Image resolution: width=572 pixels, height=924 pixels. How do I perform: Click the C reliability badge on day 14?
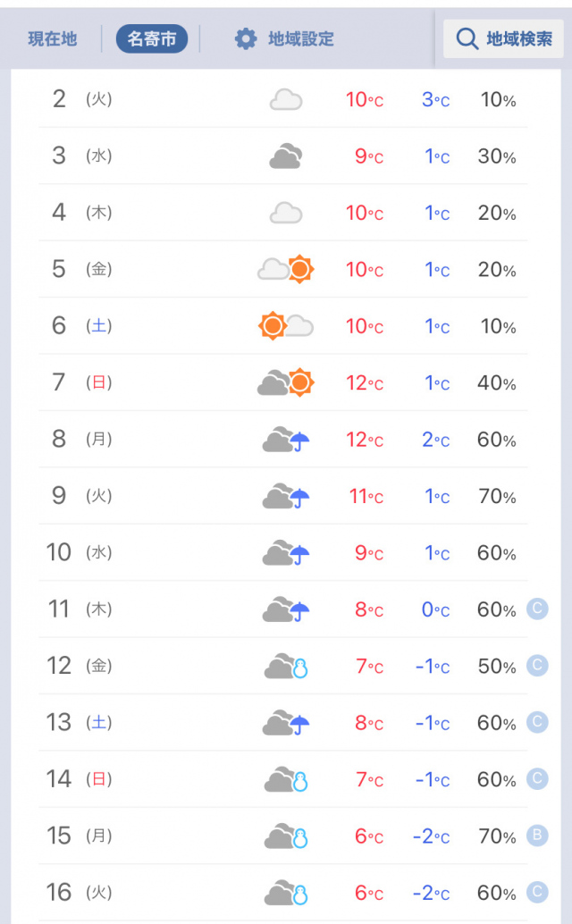pos(537,779)
